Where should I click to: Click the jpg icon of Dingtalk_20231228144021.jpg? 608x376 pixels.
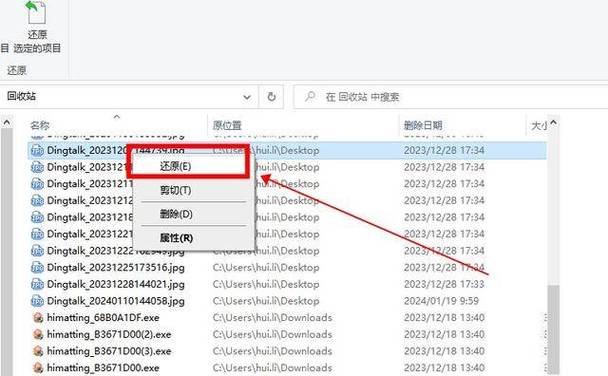point(37,284)
